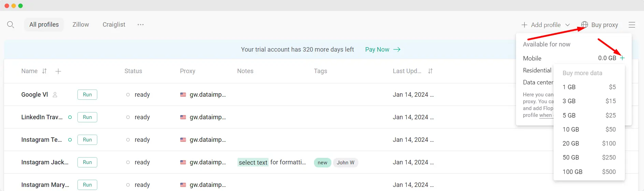Screen dimensions: 644x191
Task: Sort by Last Updated arrows icon
Action: click(x=430, y=71)
